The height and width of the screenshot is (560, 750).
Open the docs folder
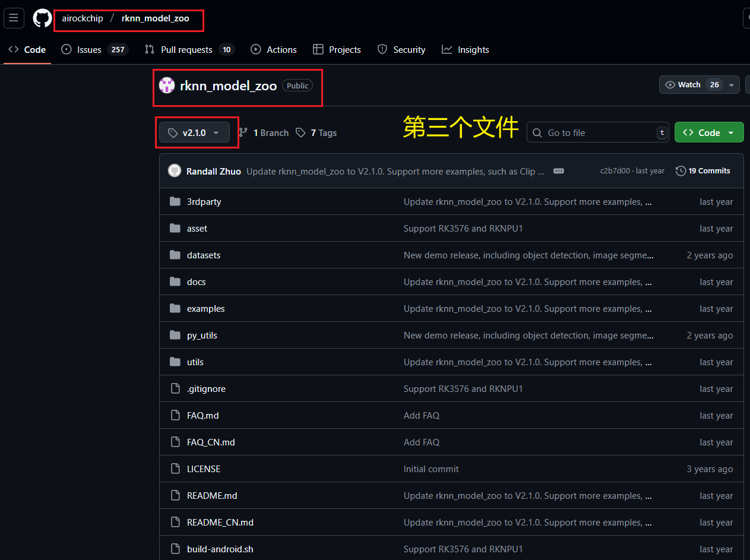tap(197, 282)
